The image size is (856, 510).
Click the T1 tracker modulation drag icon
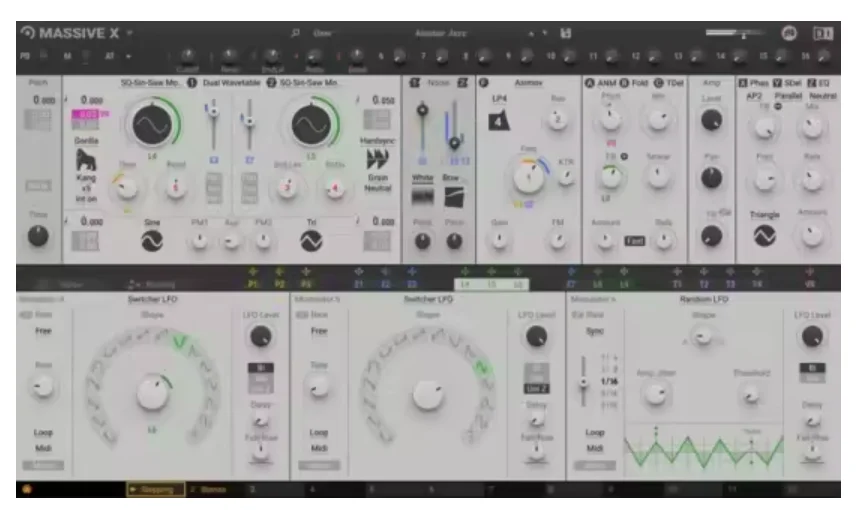coord(677,271)
